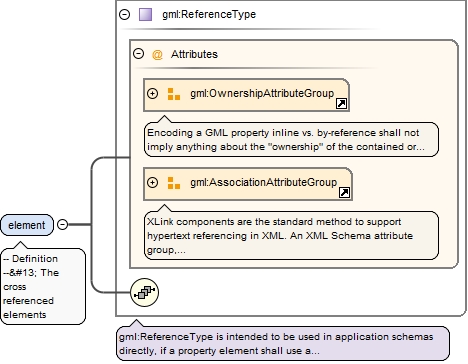This screenshot has height=364, width=468.
Task: Select gml:AssociationAttributeGroup label
Action: (264, 182)
